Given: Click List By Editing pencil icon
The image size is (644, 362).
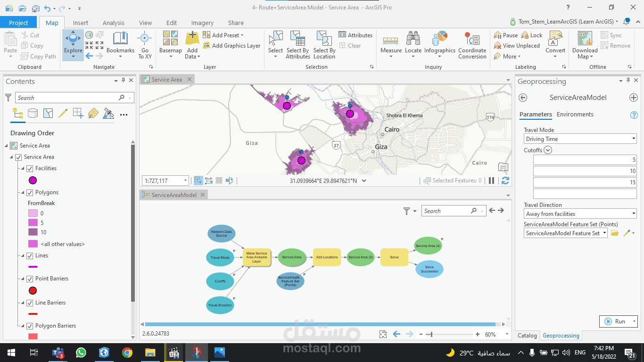Looking at the screenshot, I should click(63, 113).
